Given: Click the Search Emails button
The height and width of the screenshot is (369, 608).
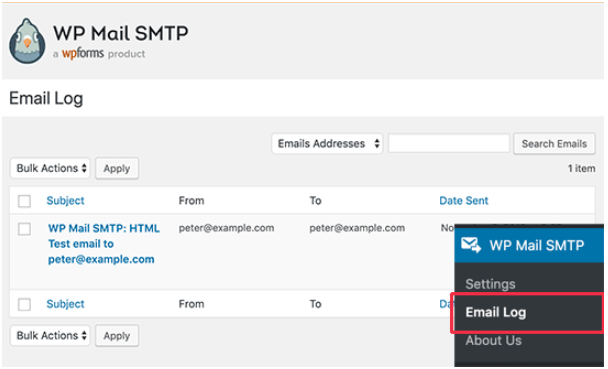Looking at the screenshot, I should [554, 144].
